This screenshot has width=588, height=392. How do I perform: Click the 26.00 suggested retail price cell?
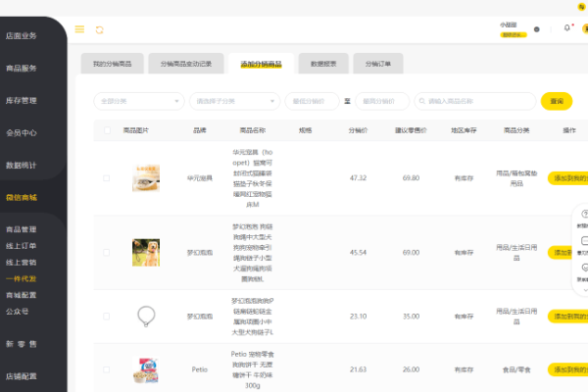[411, 369]
